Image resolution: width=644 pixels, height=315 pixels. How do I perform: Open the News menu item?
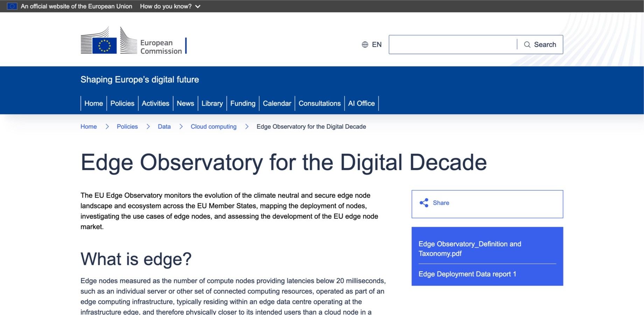[x=185, y=103]
